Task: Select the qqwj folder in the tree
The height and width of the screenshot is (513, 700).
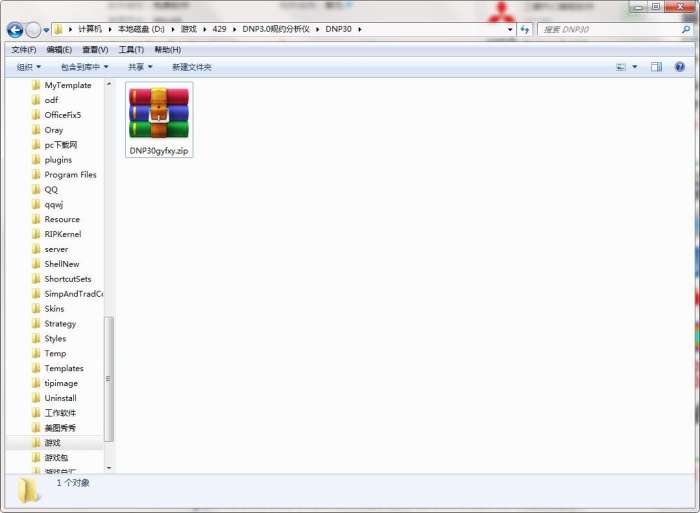Action: pos(48,204)
